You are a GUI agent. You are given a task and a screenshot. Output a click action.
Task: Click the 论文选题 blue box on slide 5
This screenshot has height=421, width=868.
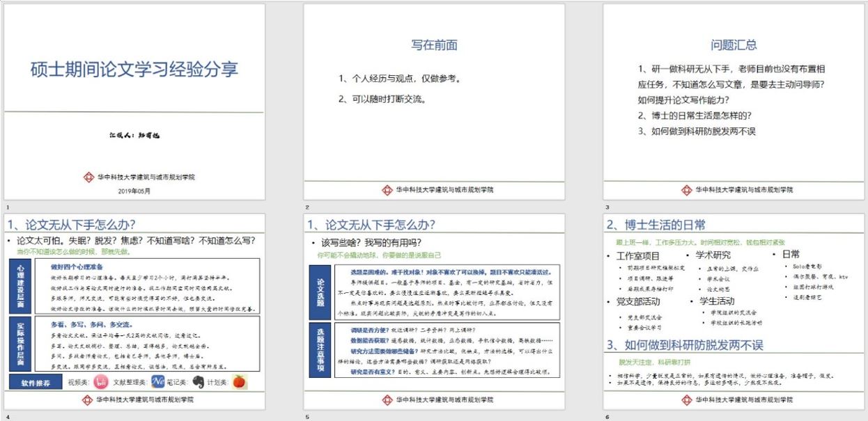point(321,291)
